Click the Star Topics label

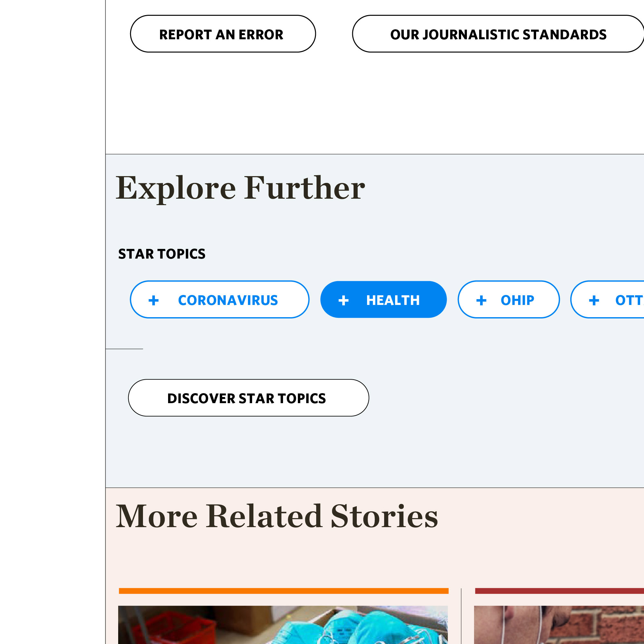[x=162, y=254]
